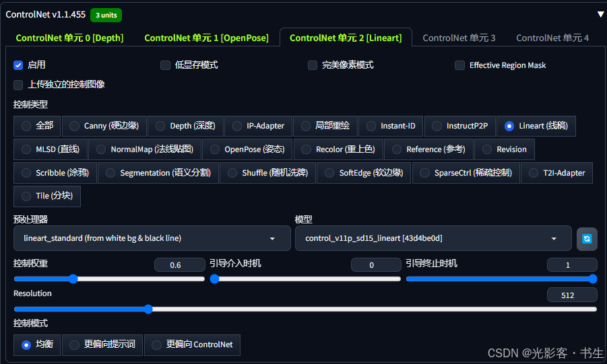Select 局部重绘 control type
The height and width of the screenshot is (364, 607).
325,126
